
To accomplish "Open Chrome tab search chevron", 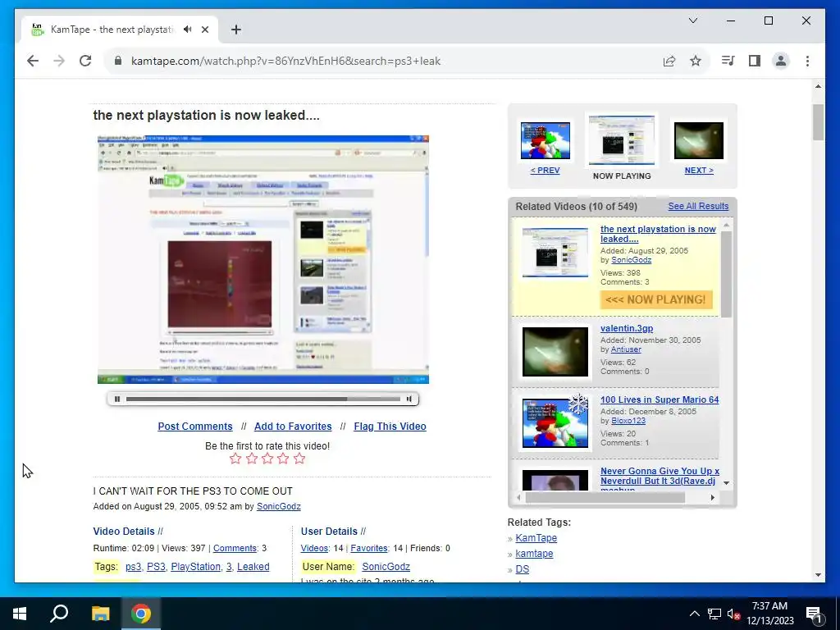I will point(692,21).
